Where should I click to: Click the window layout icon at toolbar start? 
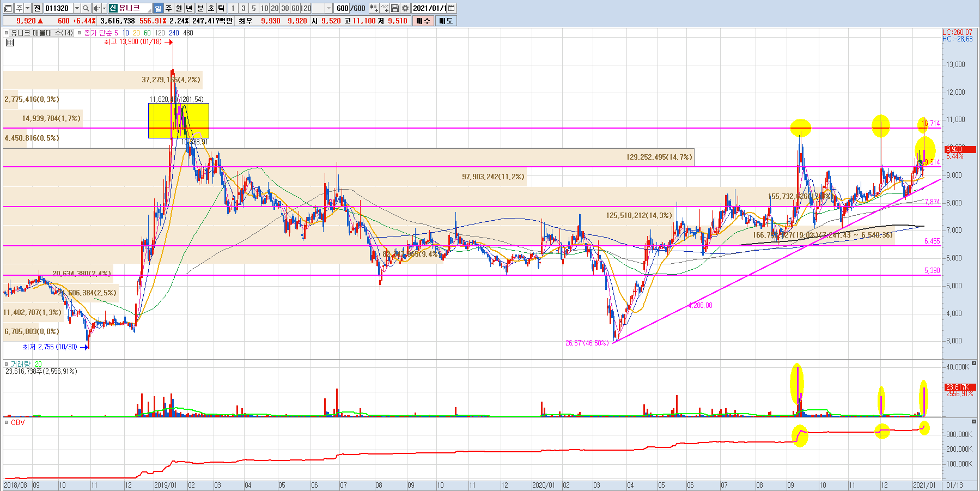coord(8,8)
